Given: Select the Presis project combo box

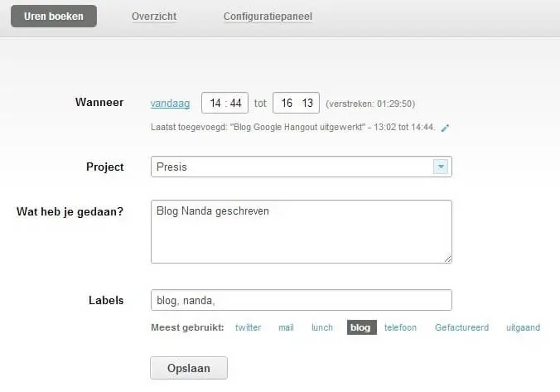Looking at the screenshot, I should tap(301, 167).
